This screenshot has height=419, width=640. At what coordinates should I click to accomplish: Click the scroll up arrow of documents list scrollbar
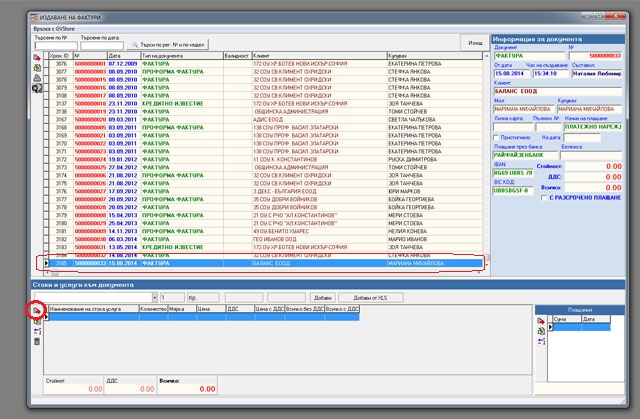(486, 56)
